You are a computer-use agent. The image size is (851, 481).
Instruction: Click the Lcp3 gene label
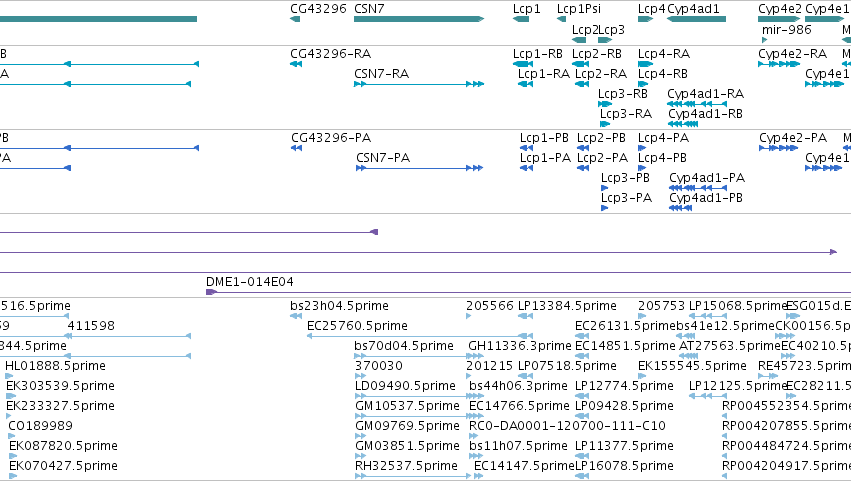612,29
